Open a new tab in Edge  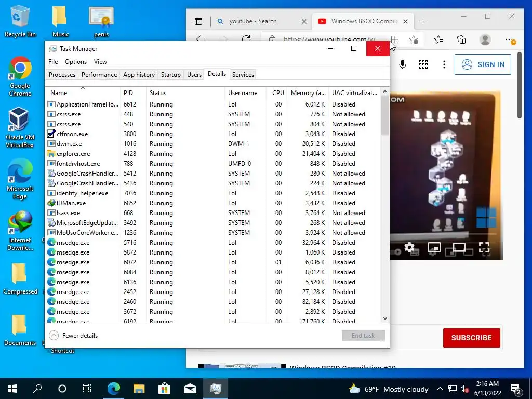(423, 21)
